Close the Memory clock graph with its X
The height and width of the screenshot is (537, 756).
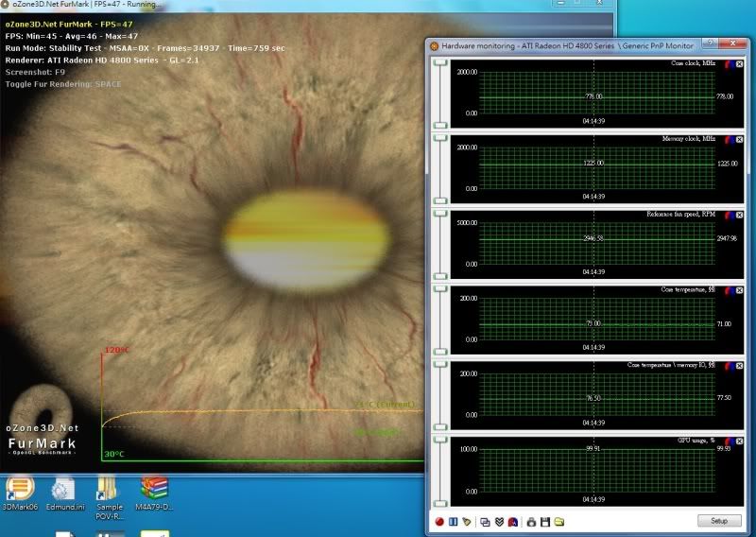point(740,139)
